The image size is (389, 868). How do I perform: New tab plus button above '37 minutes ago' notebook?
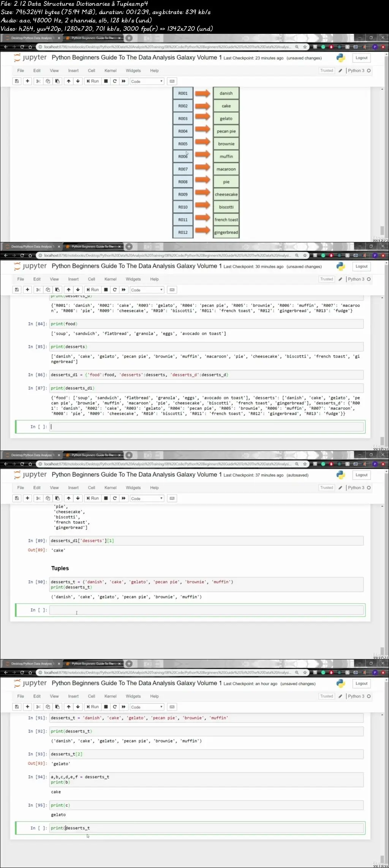pos(129,455)
